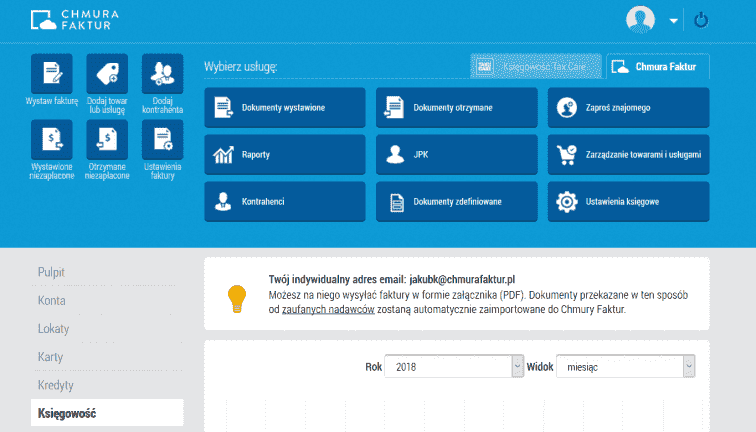Select Księgowość in sidebar
Screen dimensions: 756x432
(x=107, y=413)
